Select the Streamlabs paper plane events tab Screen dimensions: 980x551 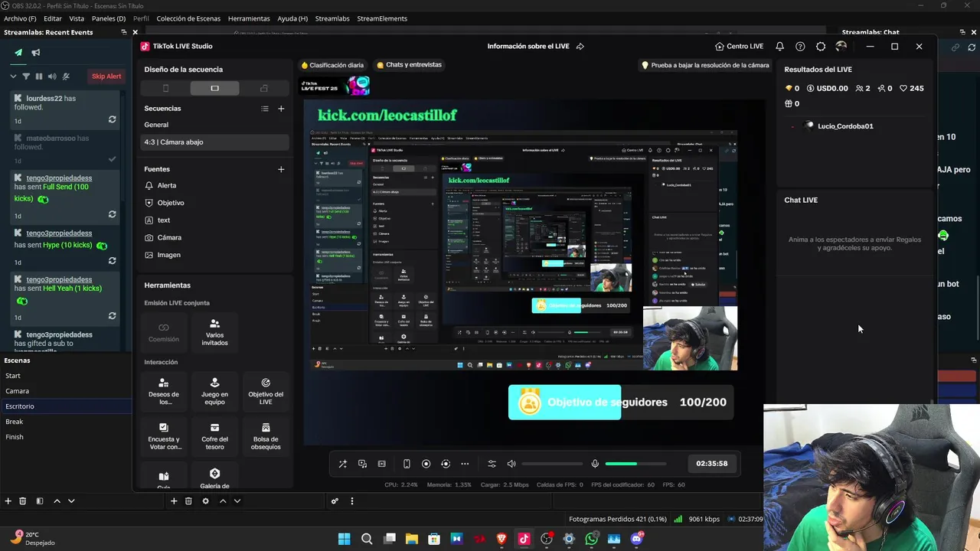click(x=18, y=53)
